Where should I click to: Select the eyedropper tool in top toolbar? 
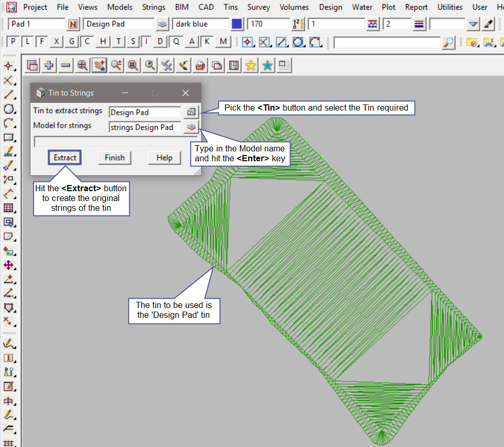[x=488, y=24]
